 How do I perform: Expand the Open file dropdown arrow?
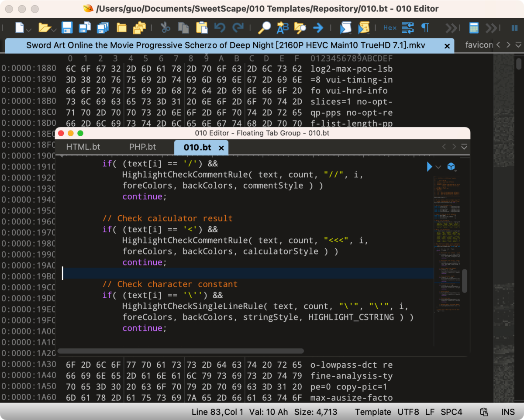tap(54, 30)
